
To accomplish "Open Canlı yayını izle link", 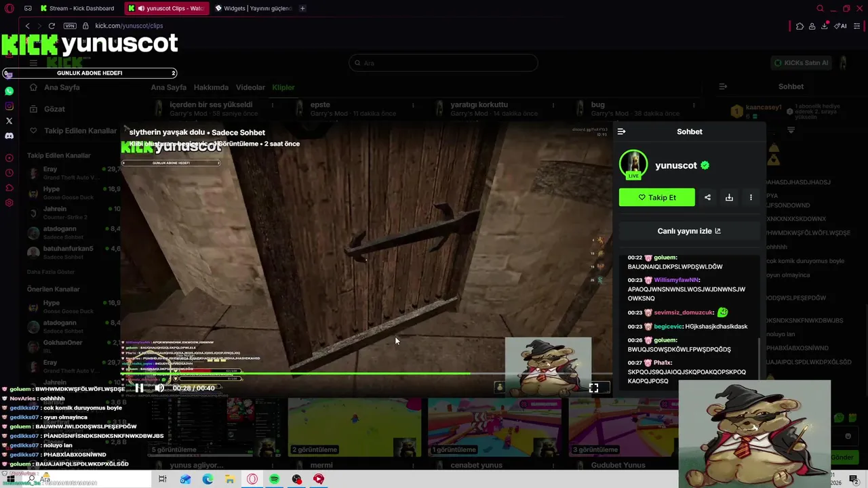I will (689, 231).
